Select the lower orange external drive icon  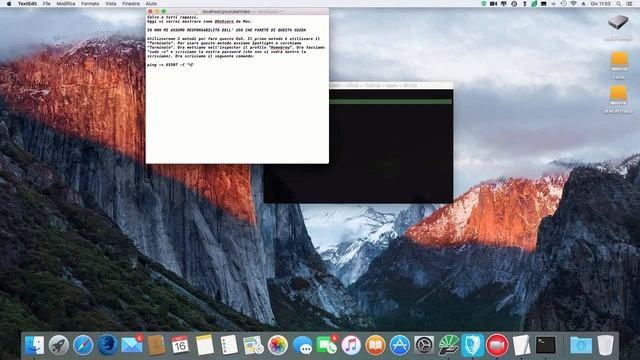coord(618,96)
